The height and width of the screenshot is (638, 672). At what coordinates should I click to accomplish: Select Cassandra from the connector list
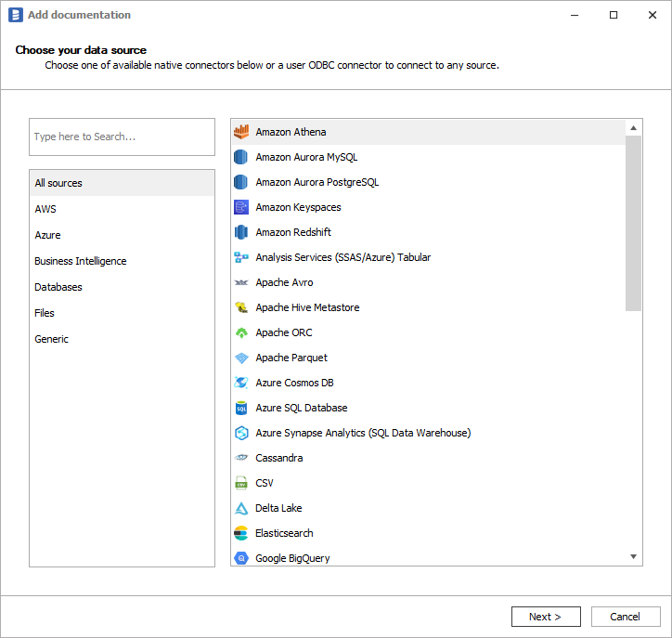[x=279, y=458]
